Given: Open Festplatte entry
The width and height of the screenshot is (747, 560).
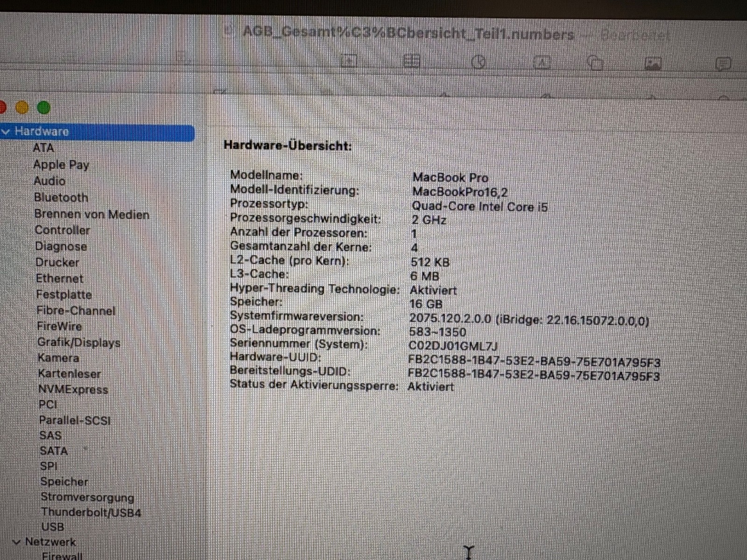Looking at the screenshot, I should point(64,294).
